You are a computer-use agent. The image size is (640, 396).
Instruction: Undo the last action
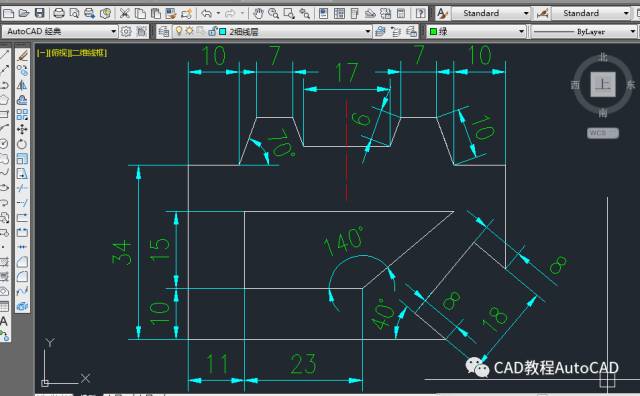[207, 13]
